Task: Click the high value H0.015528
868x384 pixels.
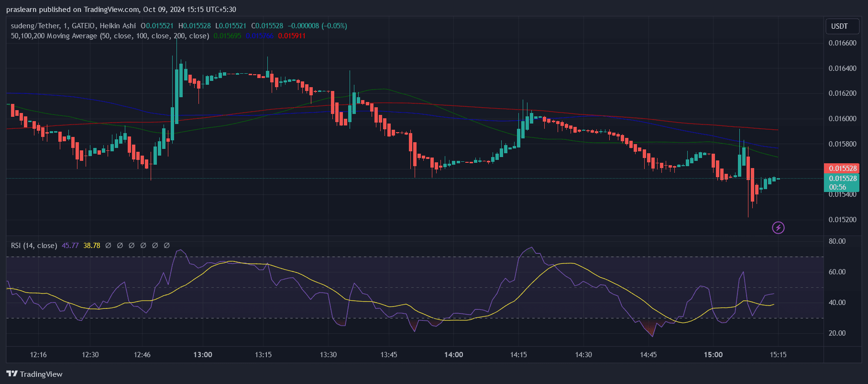Action: coord(194,26)
